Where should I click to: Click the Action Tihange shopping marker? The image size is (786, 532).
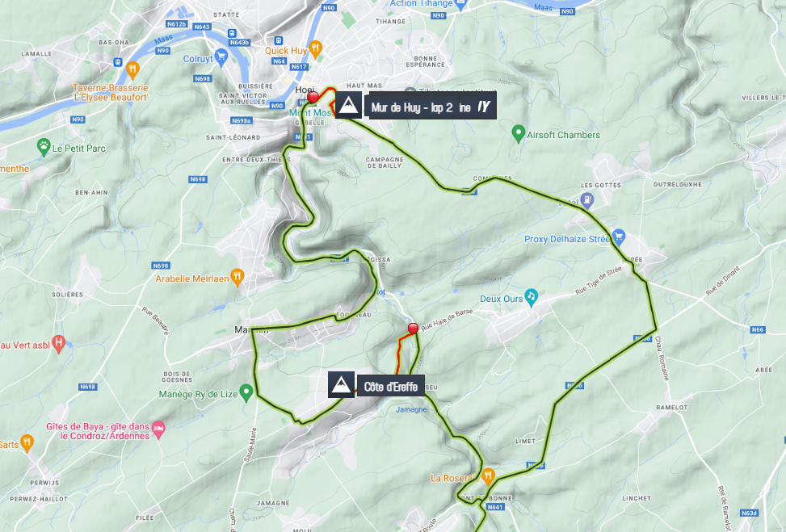[462, 3]
